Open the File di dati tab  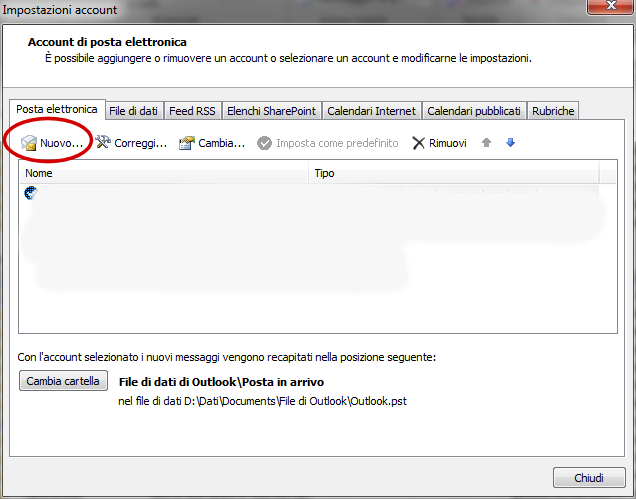[133, 111]
